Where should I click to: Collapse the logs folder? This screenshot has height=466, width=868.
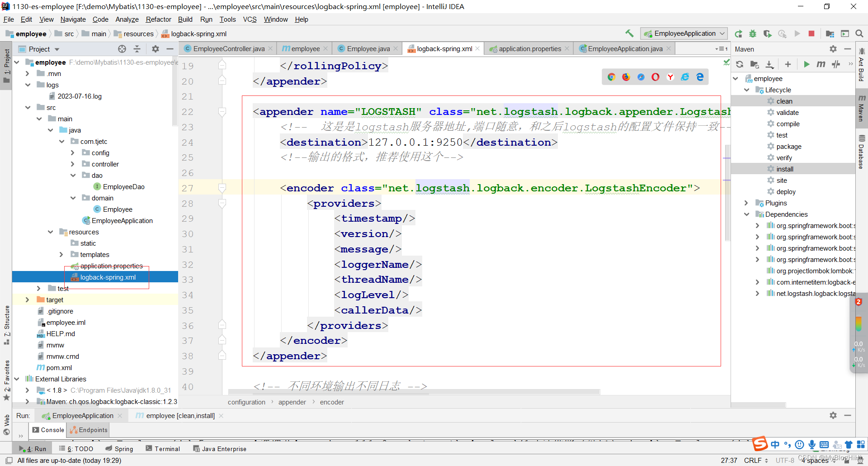point(28,85)
